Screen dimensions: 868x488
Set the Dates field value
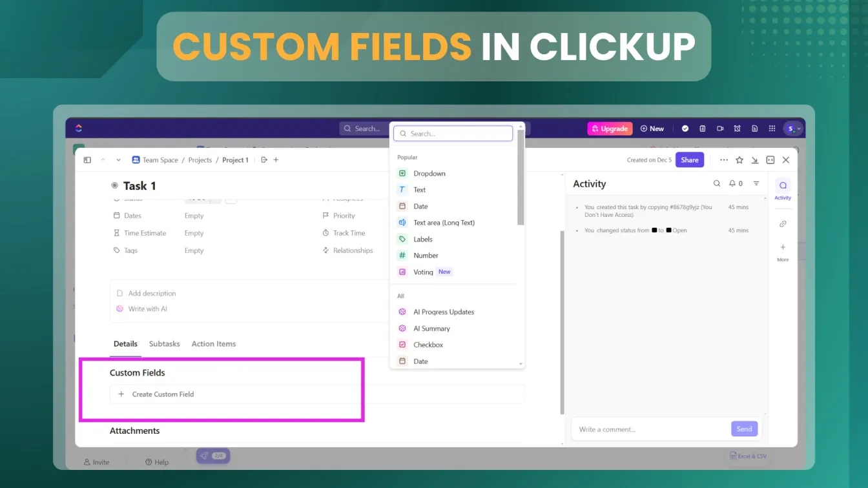[194, 216]
